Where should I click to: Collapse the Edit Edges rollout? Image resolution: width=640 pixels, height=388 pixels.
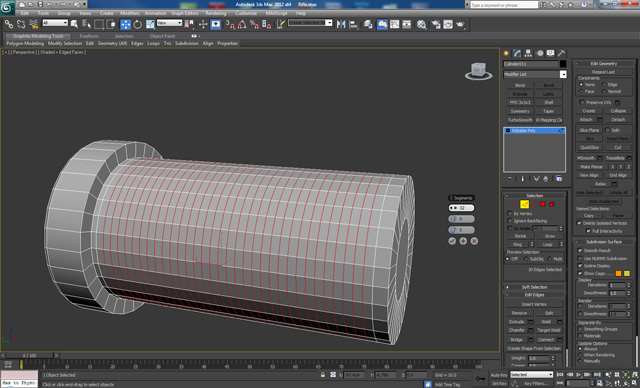coord(535,295)
